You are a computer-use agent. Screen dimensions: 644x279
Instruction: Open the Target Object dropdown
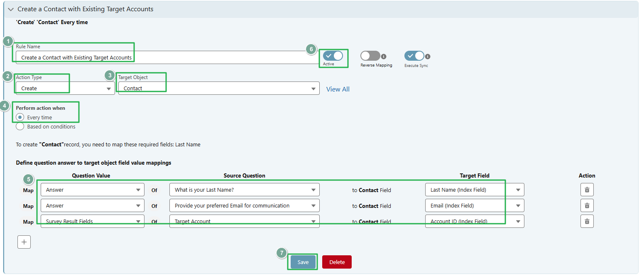tap(313, 88)
